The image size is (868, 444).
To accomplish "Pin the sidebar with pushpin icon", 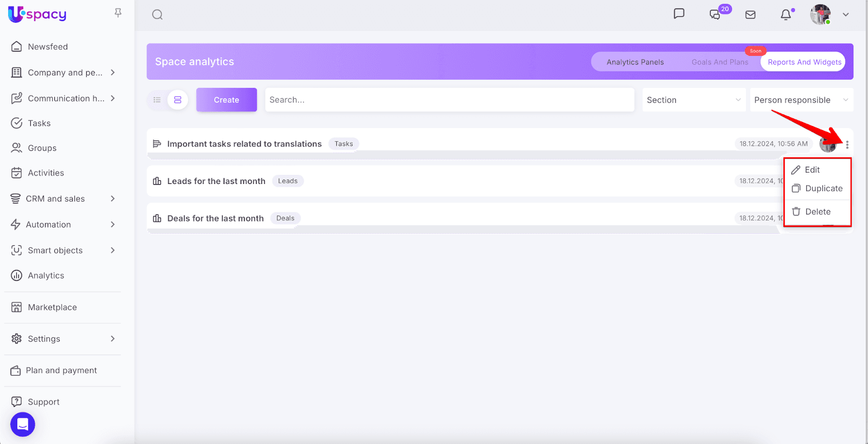I will coord(118,12).
